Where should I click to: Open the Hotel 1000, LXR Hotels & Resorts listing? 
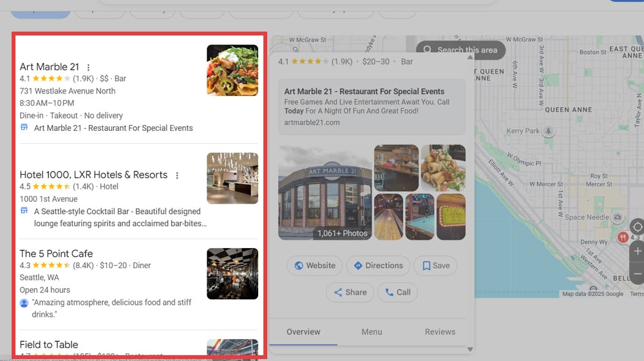93,175
